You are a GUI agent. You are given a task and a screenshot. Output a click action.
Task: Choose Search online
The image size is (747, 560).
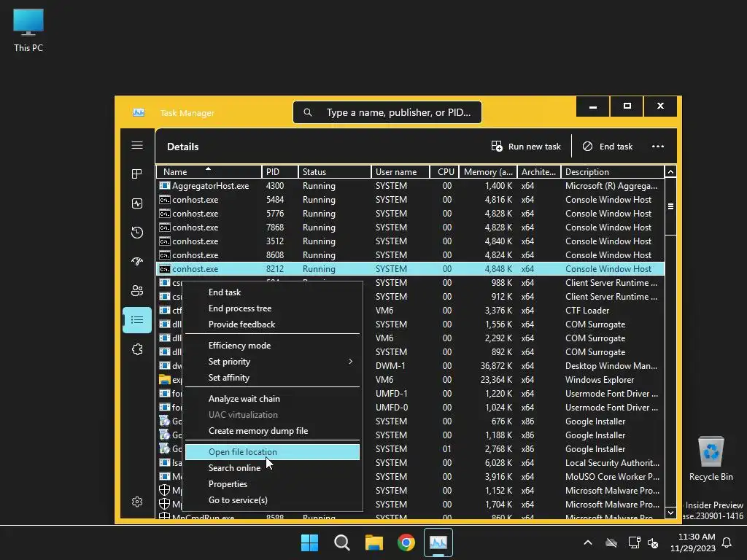pyautogui.click(x=234, y=468)
